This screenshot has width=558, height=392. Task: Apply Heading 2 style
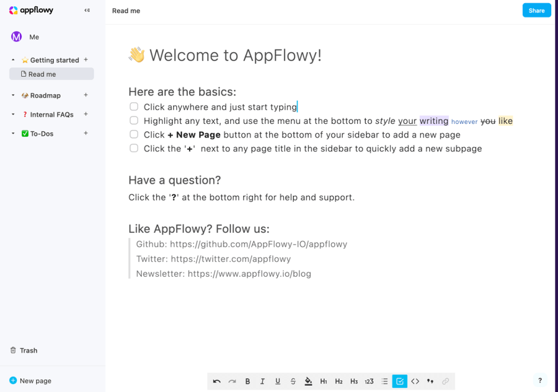click(x=339, y=381)
